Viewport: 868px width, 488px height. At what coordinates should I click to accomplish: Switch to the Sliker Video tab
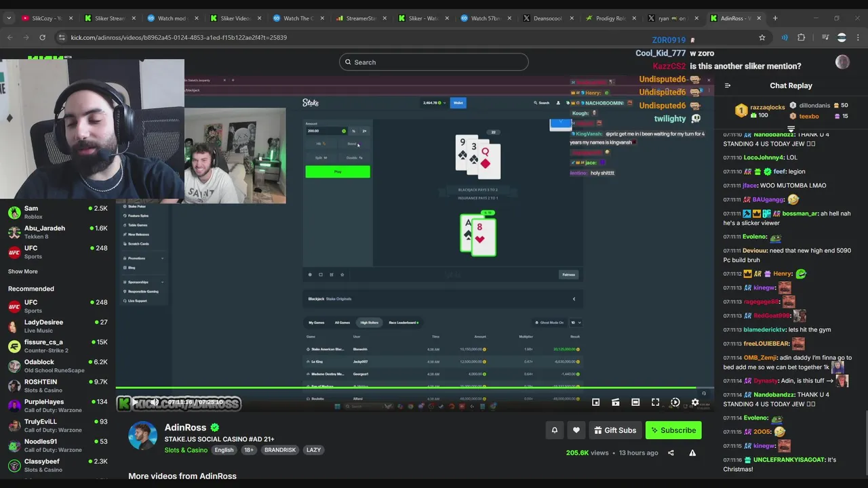[235, 18]
